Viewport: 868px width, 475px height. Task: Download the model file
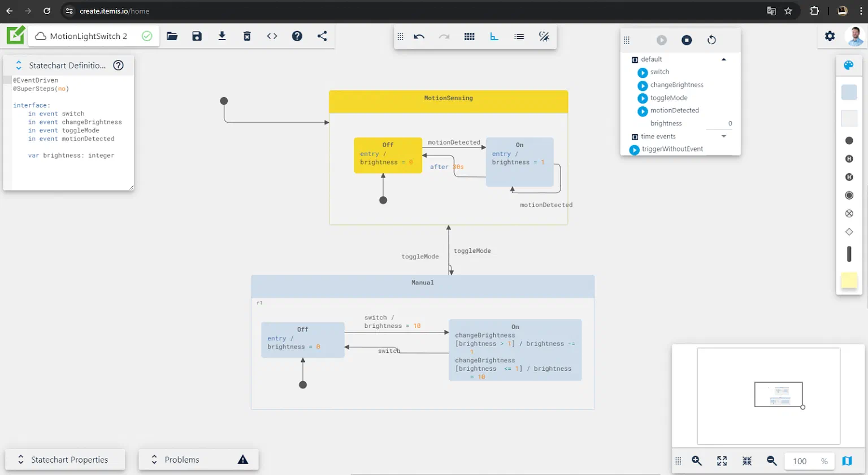pyautogui.click(x=222, y=36)
